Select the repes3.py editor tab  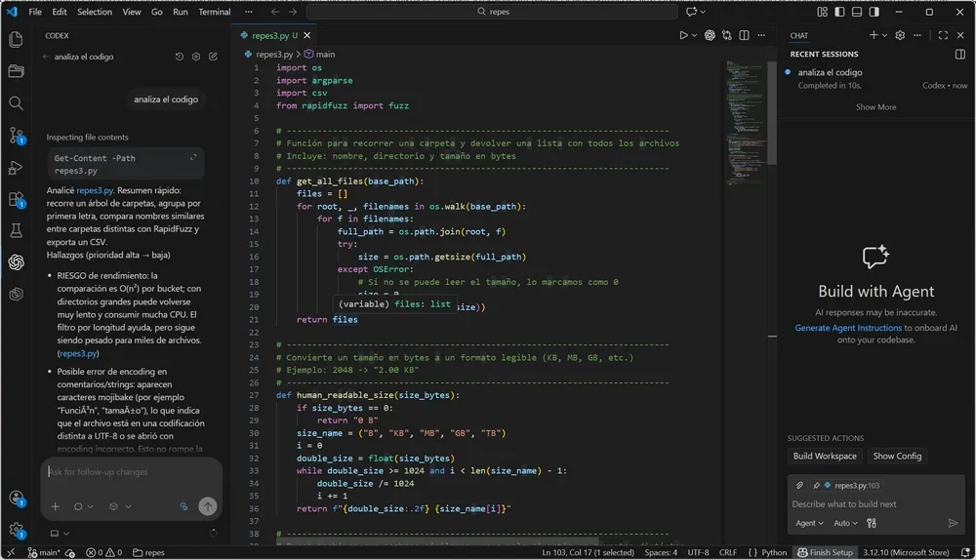[x=274, y=35]
